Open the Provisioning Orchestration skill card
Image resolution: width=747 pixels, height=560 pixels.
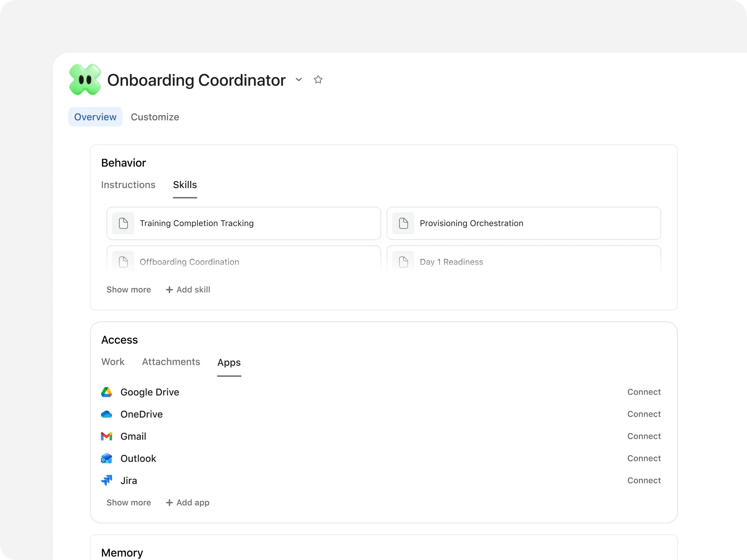[x=524, y=223]
